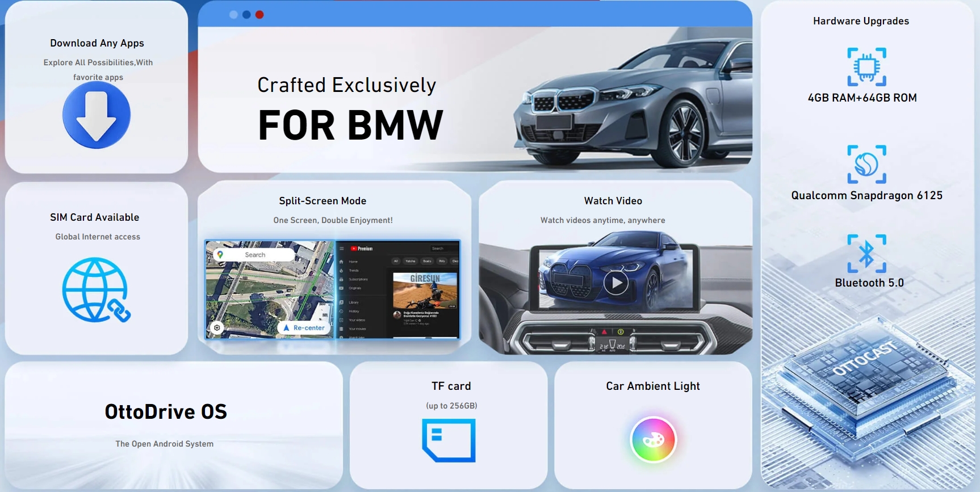Click the red dot in window header

tap(259, 15)
